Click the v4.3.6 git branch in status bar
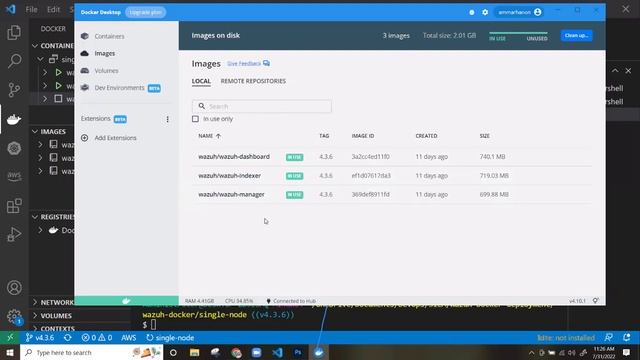The height and width of the screenshot is (360, 640). (x=40, y=338)
